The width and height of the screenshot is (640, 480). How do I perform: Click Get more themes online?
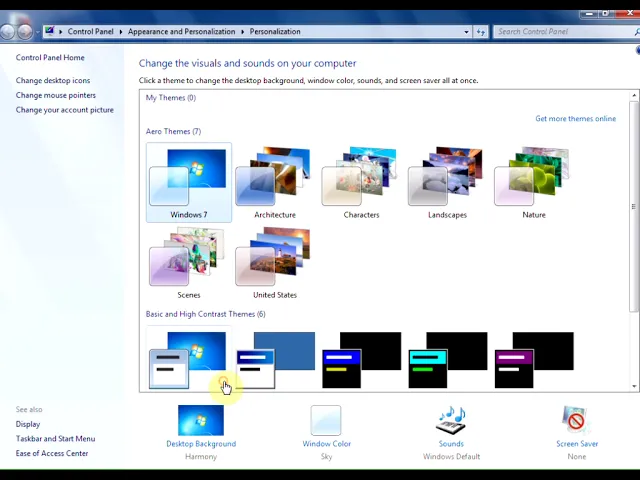(x=576, y=119)
